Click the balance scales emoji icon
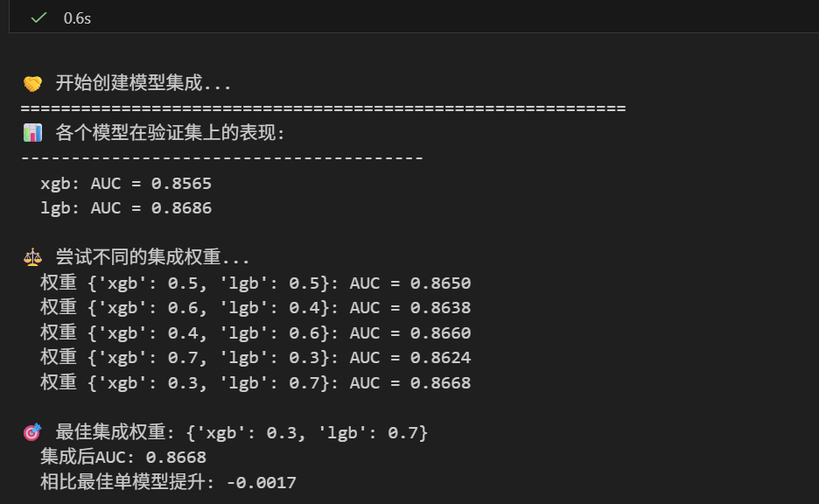 32,257
